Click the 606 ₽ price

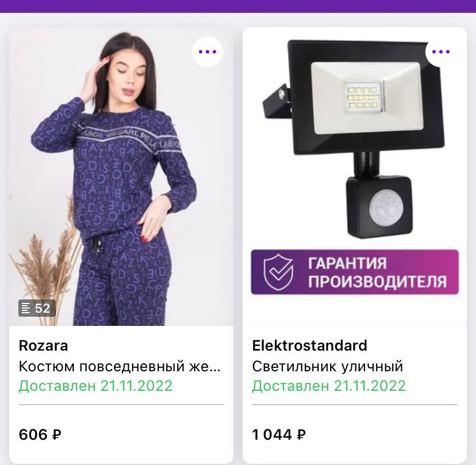point(40,435)
